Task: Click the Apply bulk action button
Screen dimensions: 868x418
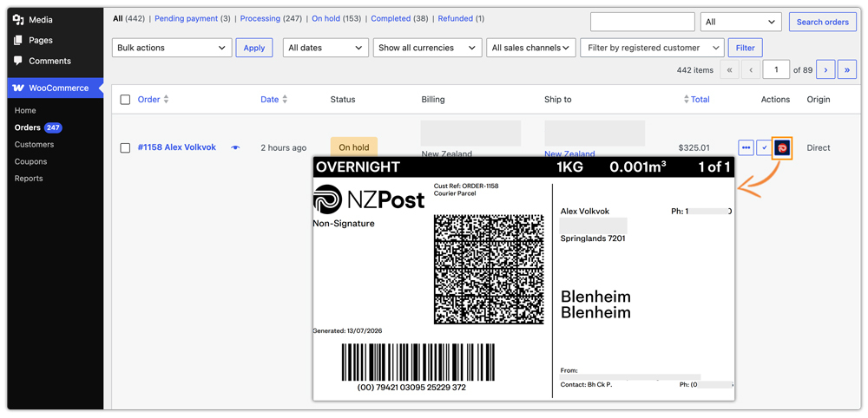Action: tap(254, 48)
